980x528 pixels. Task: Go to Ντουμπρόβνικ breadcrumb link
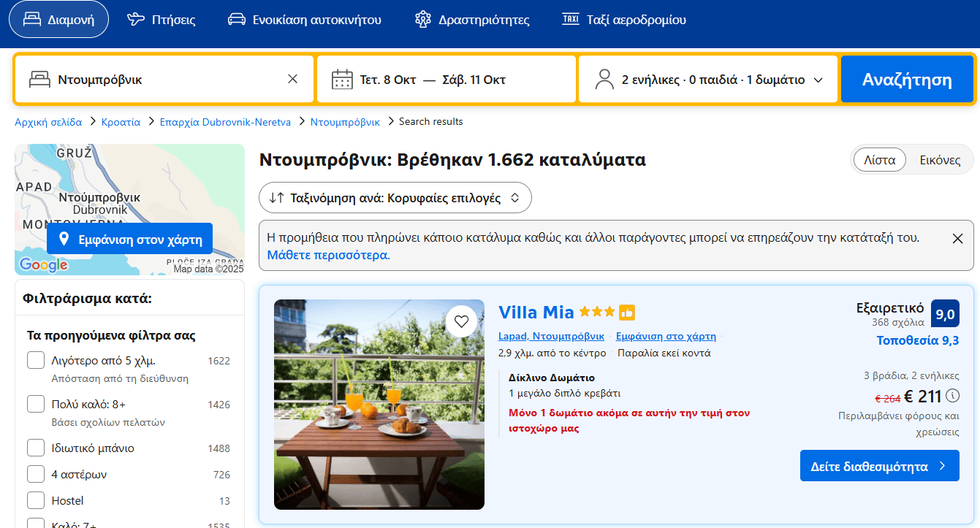click(x=345, y=122)
